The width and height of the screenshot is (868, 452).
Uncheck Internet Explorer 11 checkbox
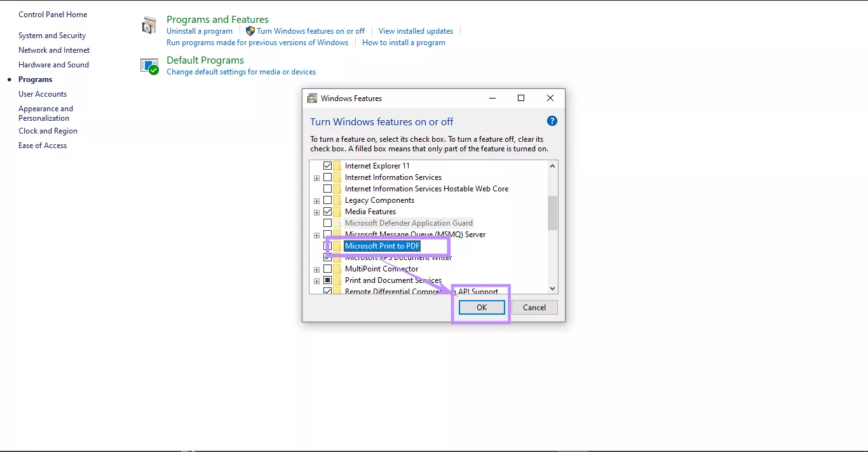pos(327,166)
